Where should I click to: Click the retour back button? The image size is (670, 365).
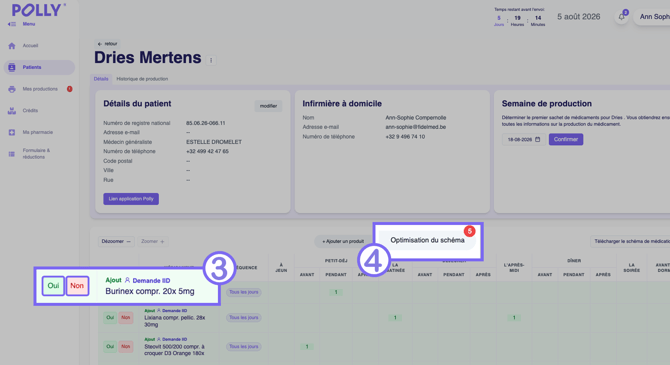tap(107, 44)
